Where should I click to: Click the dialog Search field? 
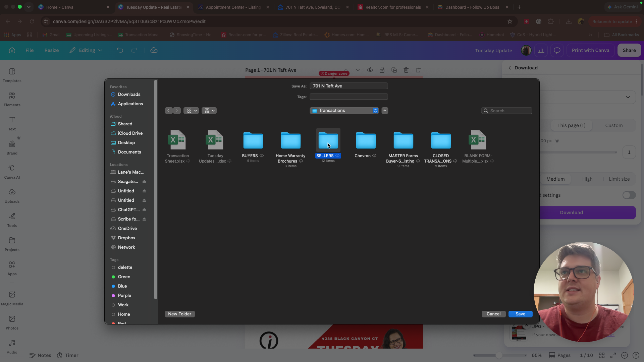pyautogui.click(x=507, y=111)
